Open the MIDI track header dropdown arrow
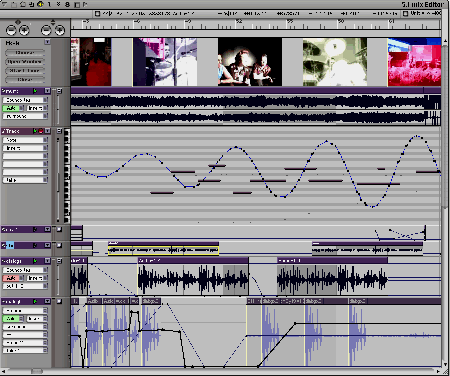 47,131
